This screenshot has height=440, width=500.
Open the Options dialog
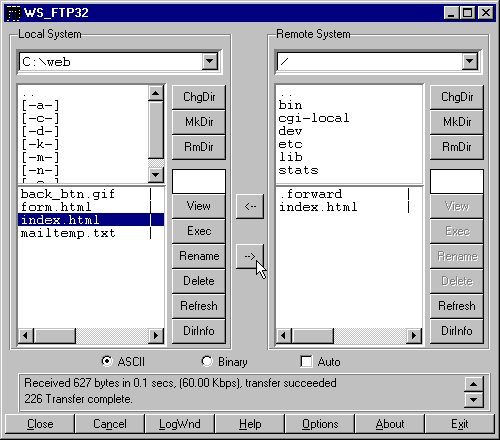tap(320, 424)
